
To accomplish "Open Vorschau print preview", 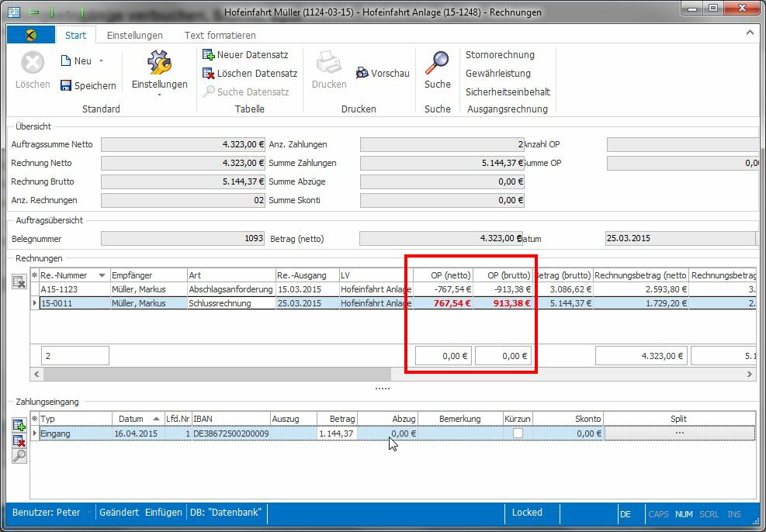I will click(x=383, y=73).
